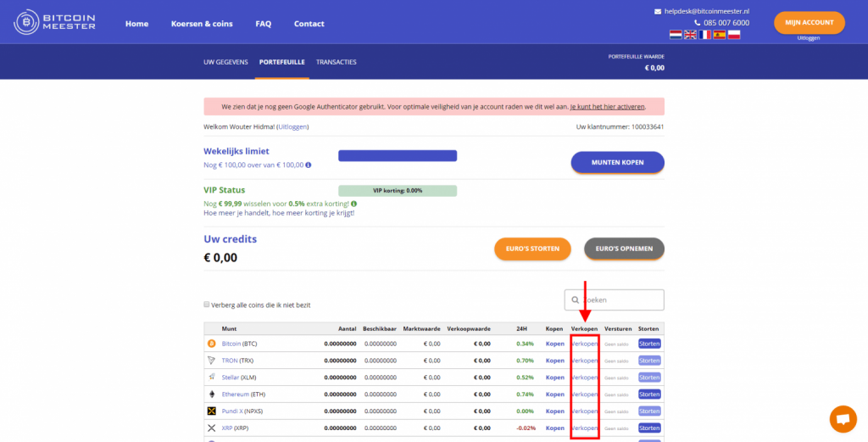Click the Bitcoin coin icon
This screenshot has height=442, width=868.
click(x=211, y=344)
